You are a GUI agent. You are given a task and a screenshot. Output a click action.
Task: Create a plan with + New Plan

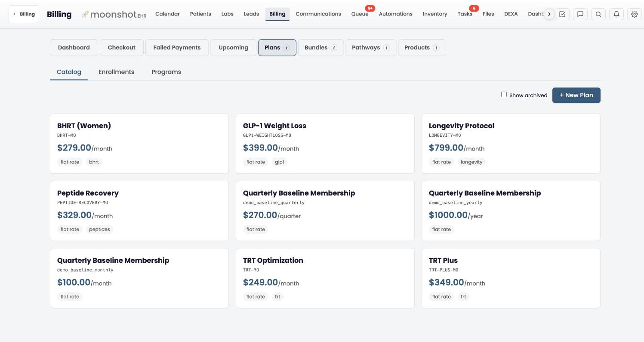click(576, 95)
